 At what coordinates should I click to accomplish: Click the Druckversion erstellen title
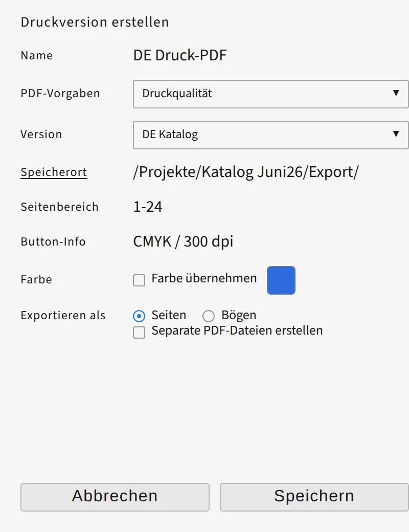coord(95,23)
